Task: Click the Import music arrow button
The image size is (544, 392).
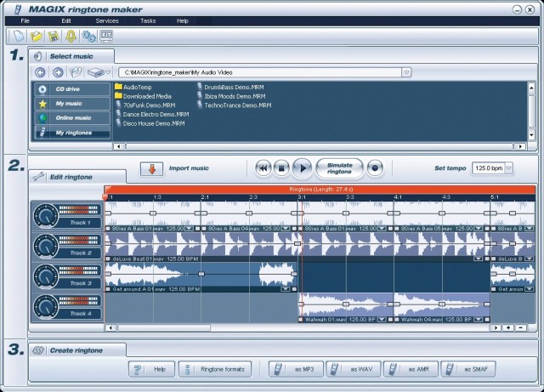Action: coord(151,168)
